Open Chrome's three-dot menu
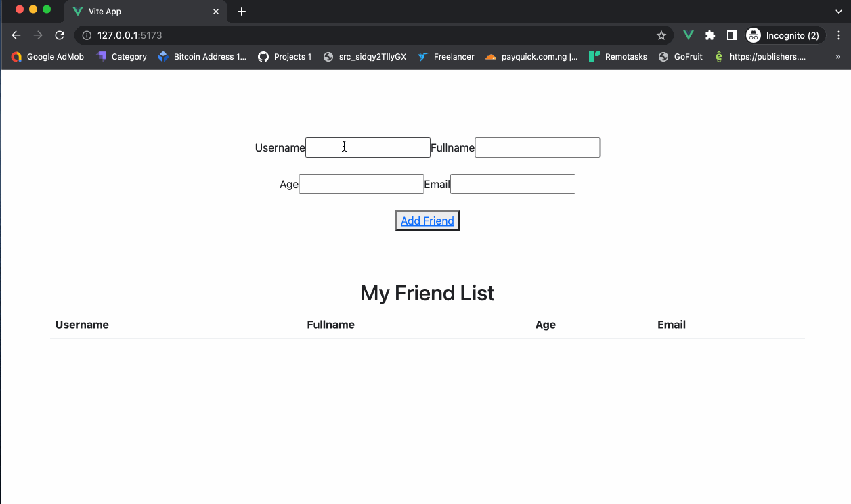Screen dimensions: 851x504 pos(839,35)
